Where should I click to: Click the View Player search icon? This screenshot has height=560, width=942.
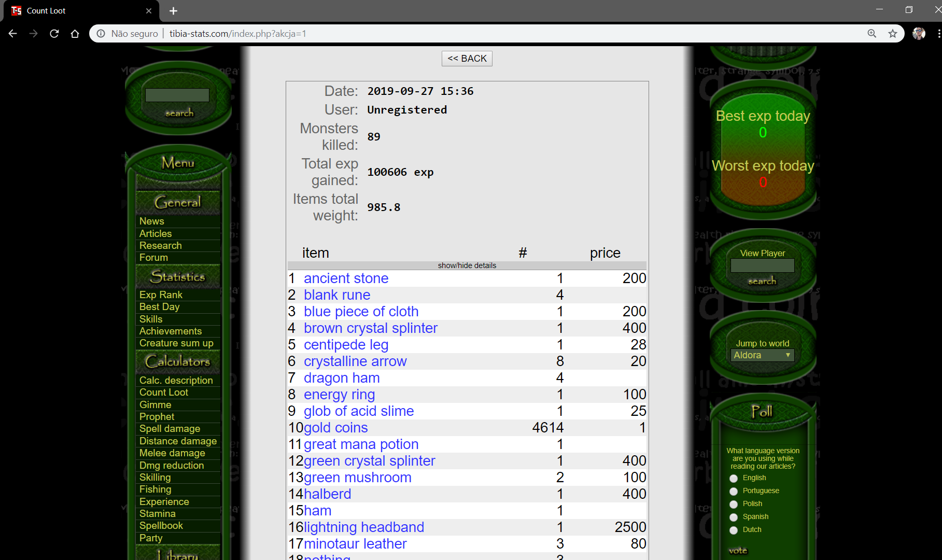point(762,281)
